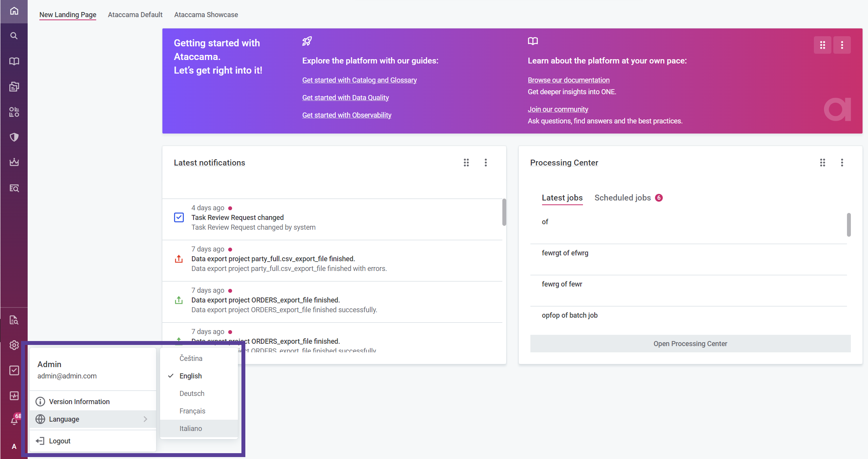The height and width of the screenshot is (459, 868).
Task: Click the user avatar A icon
Action: tap(14, 447)
